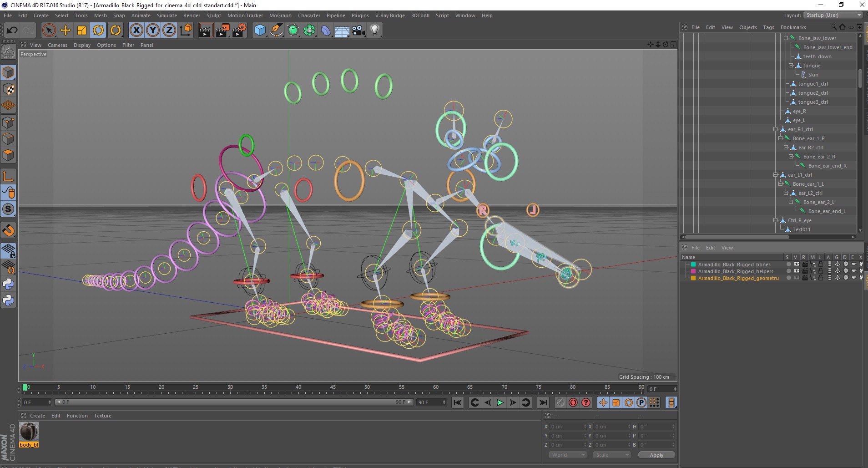Switch to Model mode
868x468 pixels.
pyautogui.click(x=8, y=73)
